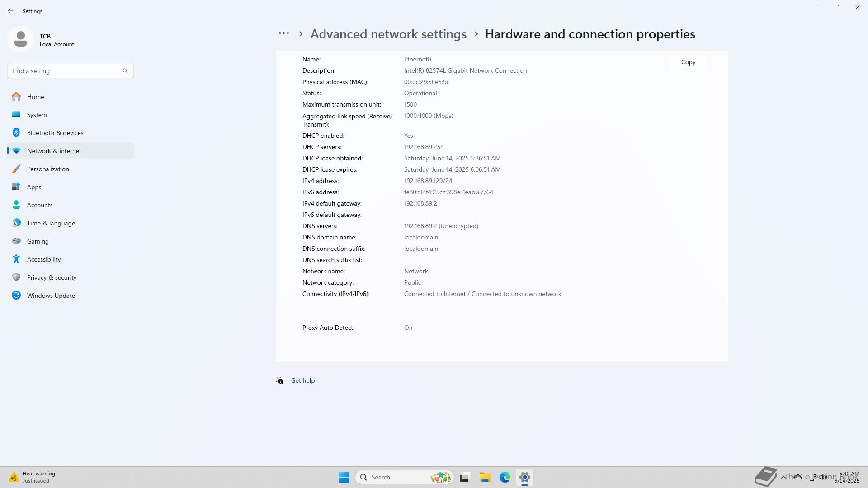Click the back arrow in Settings
This screenshot has height=488, width=868.
[11, 11]
